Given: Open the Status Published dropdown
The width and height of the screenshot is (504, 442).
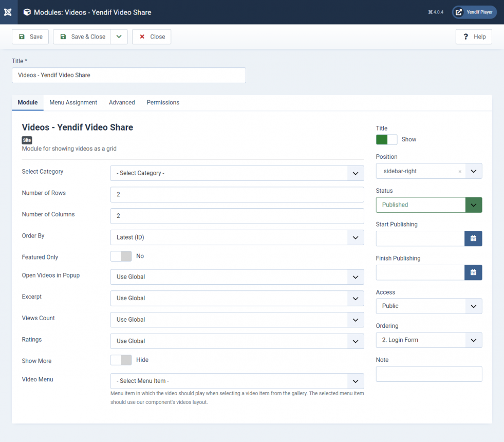Looking at the screenshot, I should (x=429, y=205).
